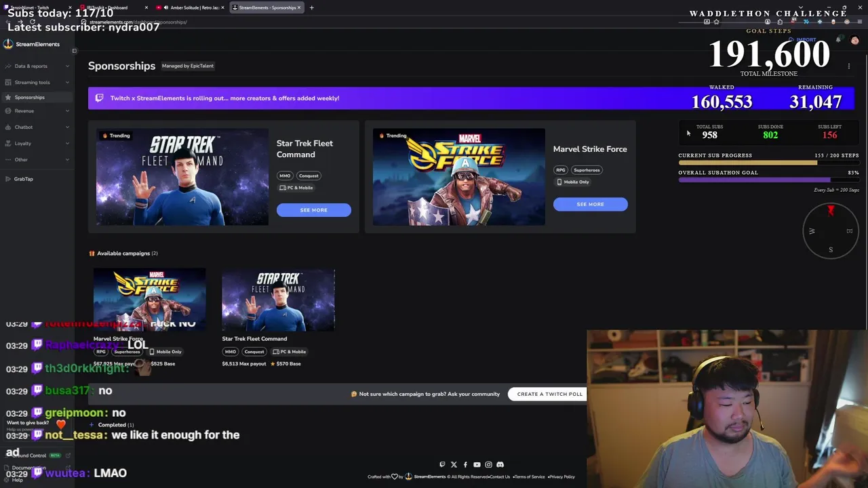This screenshot has height=488, width=868.
Task: Click the PC & Mobile tag under Available Star Trek
Action: [x=290, y=352]
